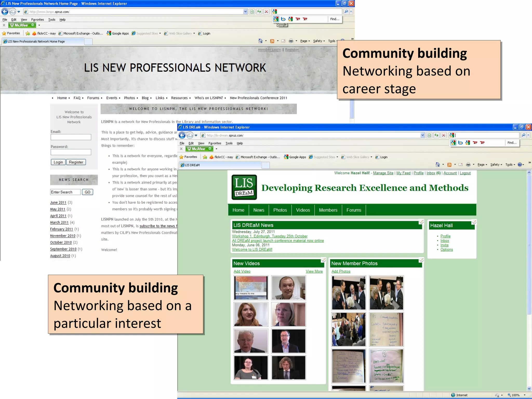Click Favorites star in LIS DREaM window
Image resolution: width=532 pixels, height=399 pixels.
point(181,157)
